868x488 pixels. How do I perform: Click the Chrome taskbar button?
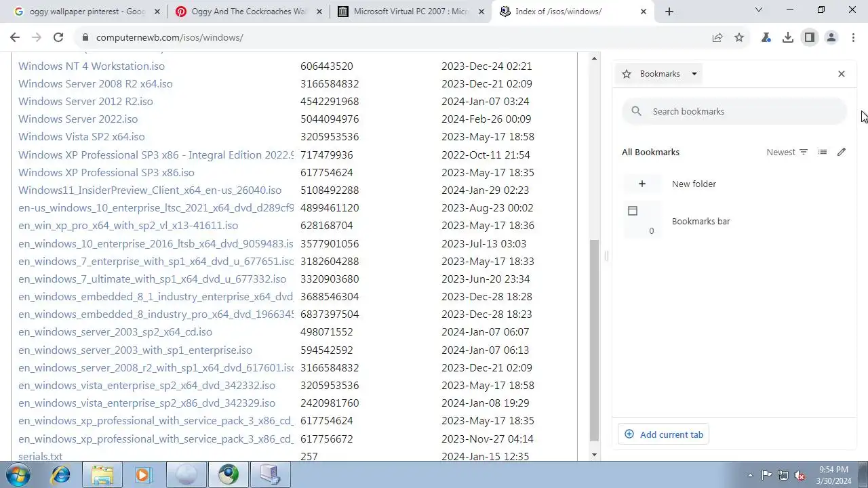coord(229,474)
